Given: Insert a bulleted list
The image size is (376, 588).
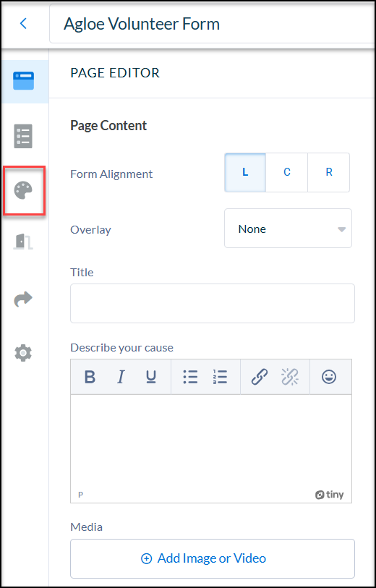Looking at the screenshot, I should tap(190, 377).
